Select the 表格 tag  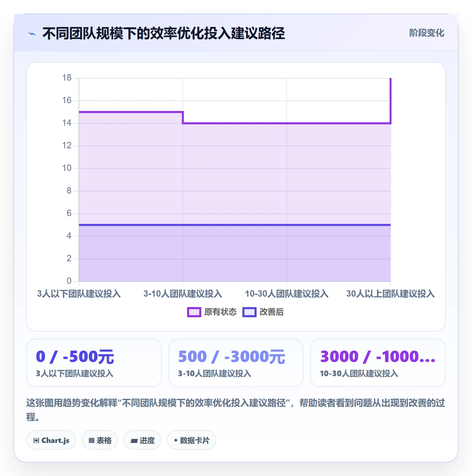click(x=100, y=440)
